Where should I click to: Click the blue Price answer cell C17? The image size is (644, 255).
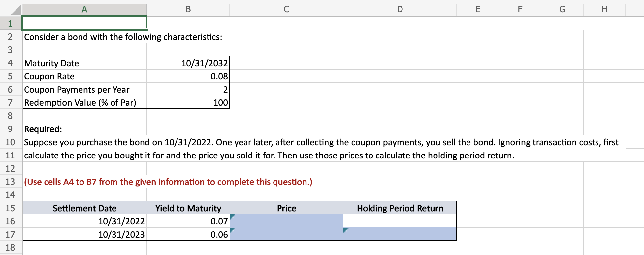tap(286, 234)
